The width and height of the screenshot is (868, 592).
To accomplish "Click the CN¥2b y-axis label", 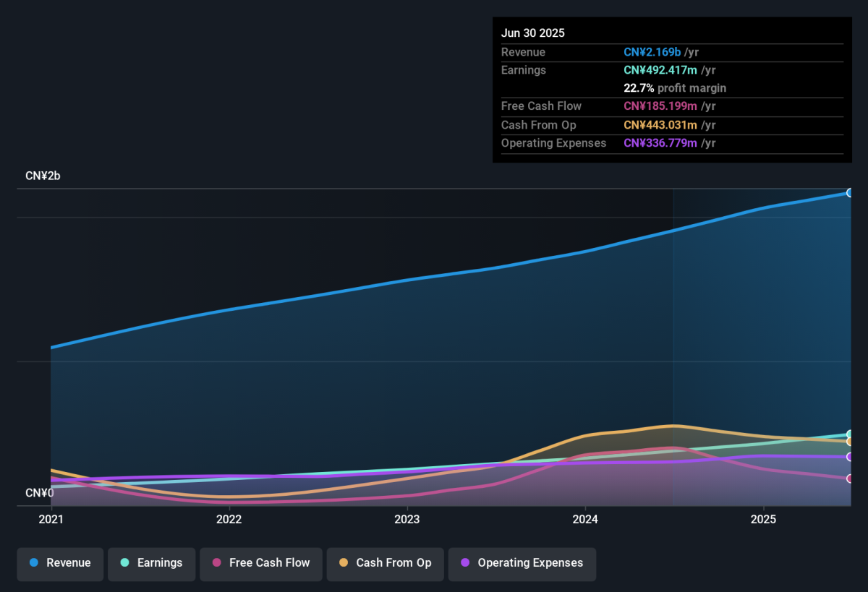I will click(x=43, y=176).
